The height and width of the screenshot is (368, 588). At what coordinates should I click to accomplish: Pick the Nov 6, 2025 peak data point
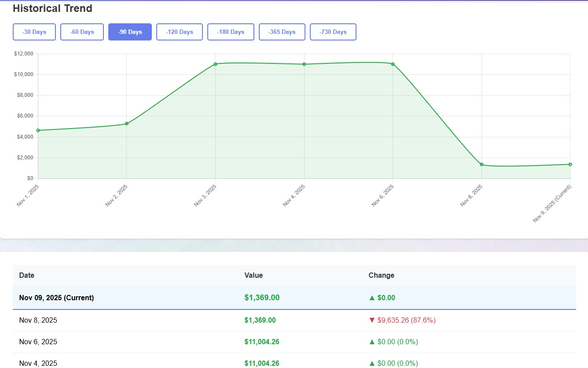[x=393, y=64]
